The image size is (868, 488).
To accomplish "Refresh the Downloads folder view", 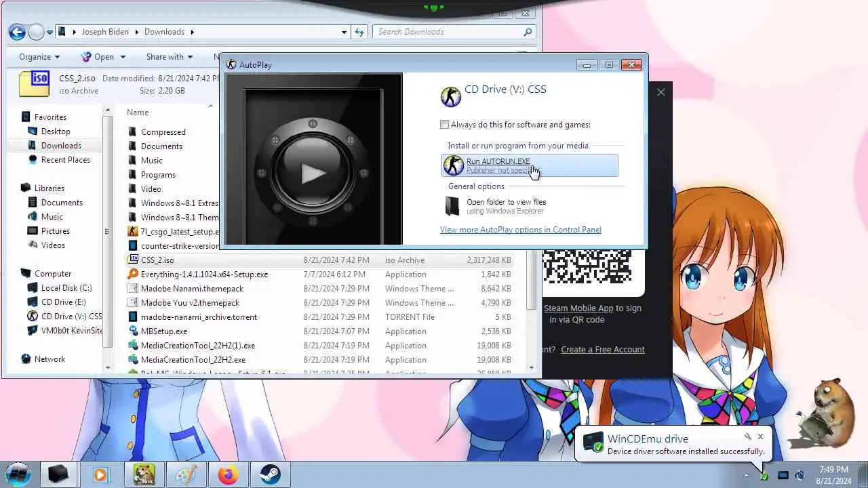I will pos(359,32).
